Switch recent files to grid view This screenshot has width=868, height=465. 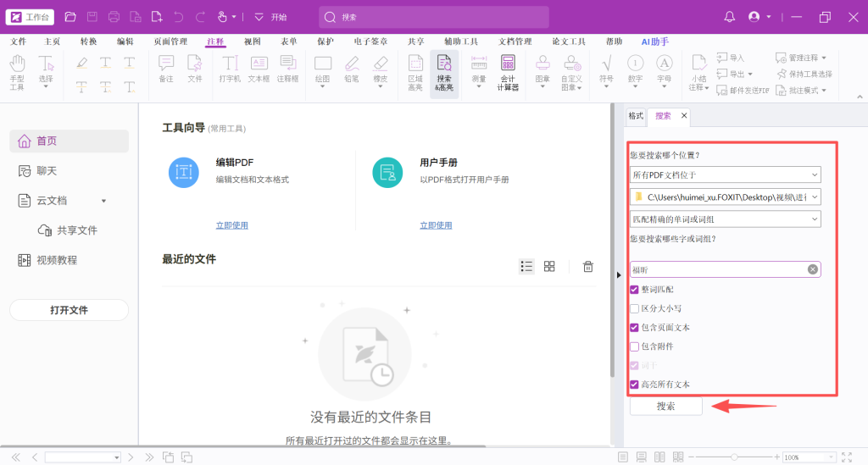549,267
